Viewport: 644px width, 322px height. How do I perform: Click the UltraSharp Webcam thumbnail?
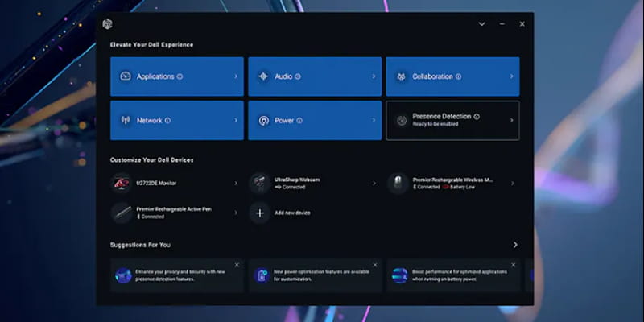(x=259, y=184)
